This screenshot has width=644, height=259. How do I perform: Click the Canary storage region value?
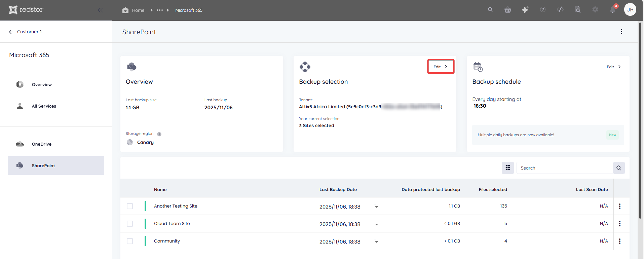(x=145, y=142)
